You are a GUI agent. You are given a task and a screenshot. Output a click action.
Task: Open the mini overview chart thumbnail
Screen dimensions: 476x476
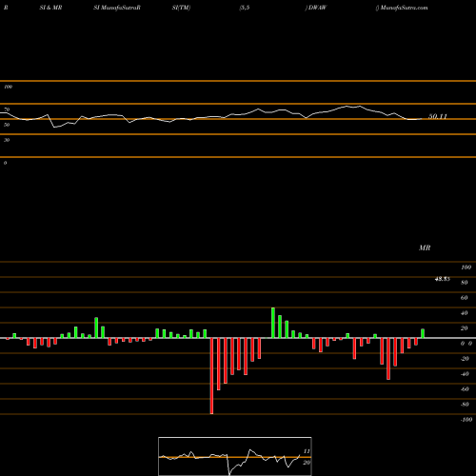tap(235, 456)
